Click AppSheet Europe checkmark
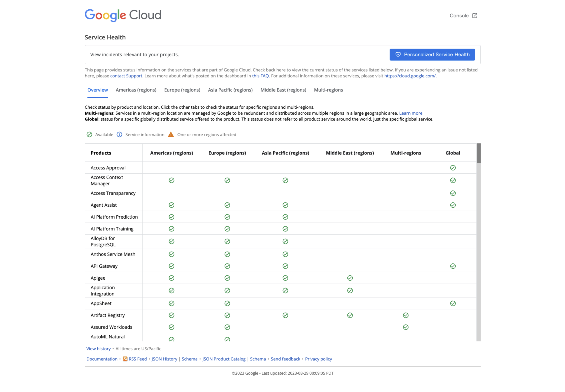Screen dimensions: 565x392 tap(227, 303)
